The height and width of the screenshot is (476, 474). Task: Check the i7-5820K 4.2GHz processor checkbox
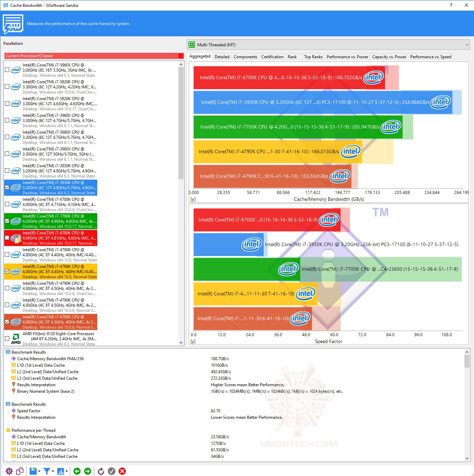click(x=7, y=87)
